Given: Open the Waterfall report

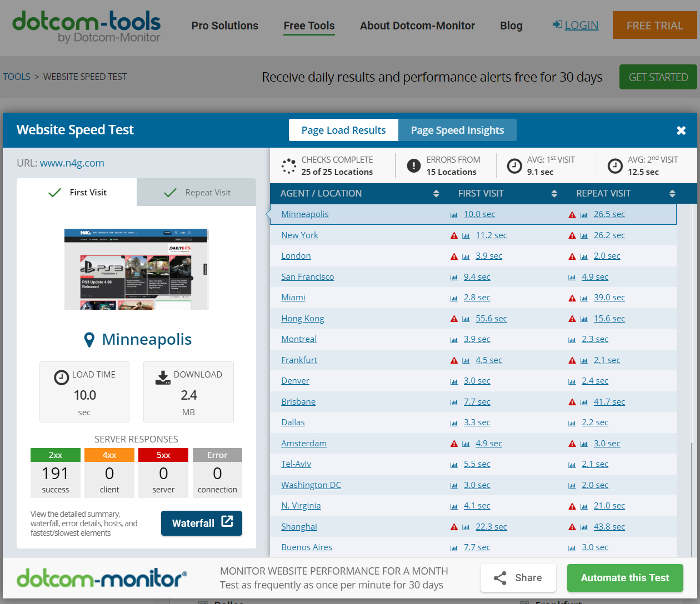Looking at the screenshot, I should click(x=202, y=523).
